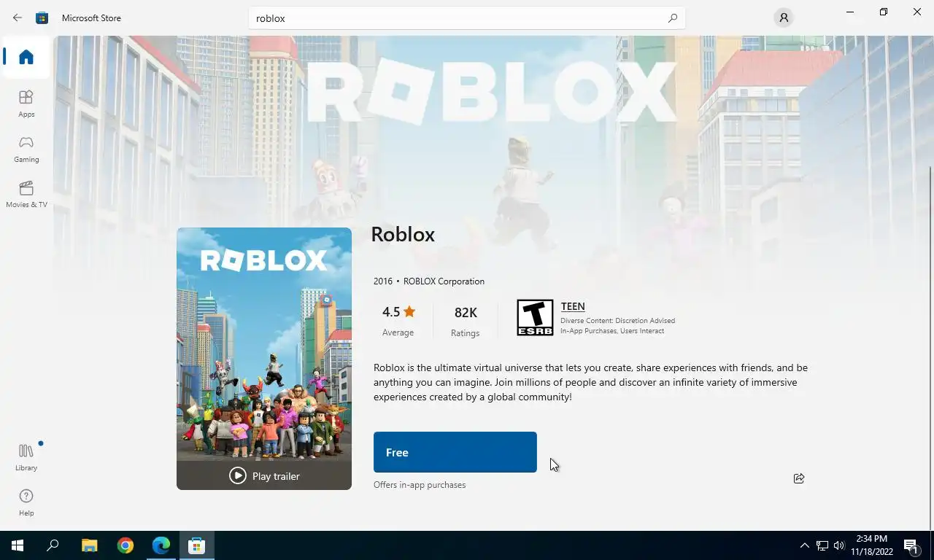Click 'Diverse Content: Discretion Advised' text
The width and height of the screenshot is (934, 560).
617,321
